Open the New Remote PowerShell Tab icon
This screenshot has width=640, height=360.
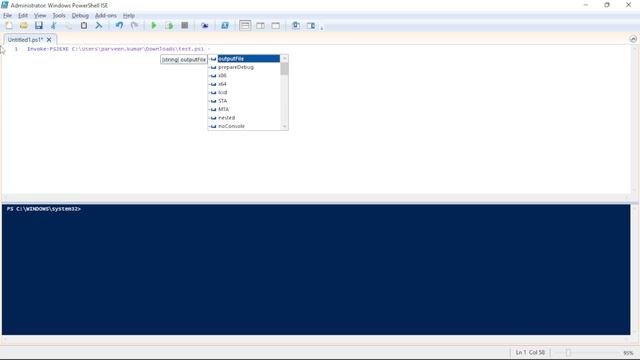pos(204,26)
